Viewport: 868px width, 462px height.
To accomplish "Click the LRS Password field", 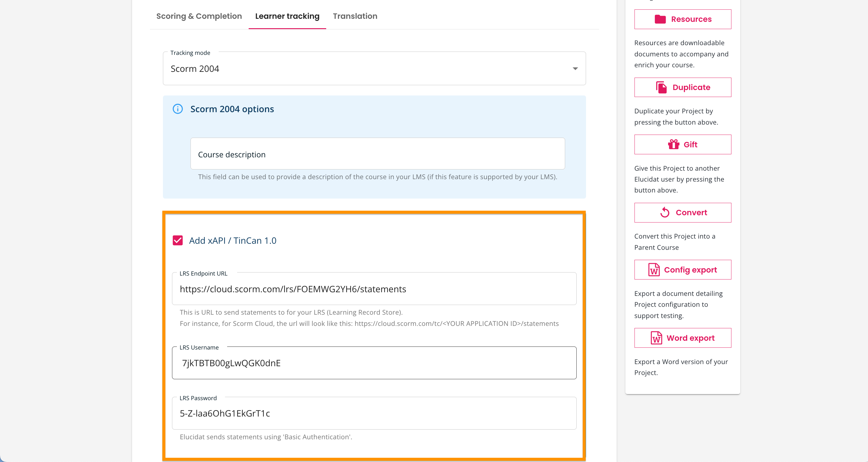I will pos(374,413).
